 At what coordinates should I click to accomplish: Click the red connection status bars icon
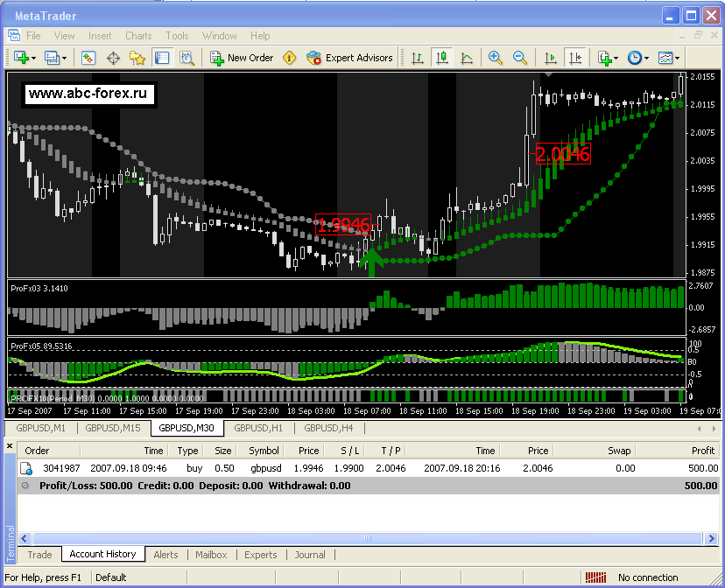point(595,577)
